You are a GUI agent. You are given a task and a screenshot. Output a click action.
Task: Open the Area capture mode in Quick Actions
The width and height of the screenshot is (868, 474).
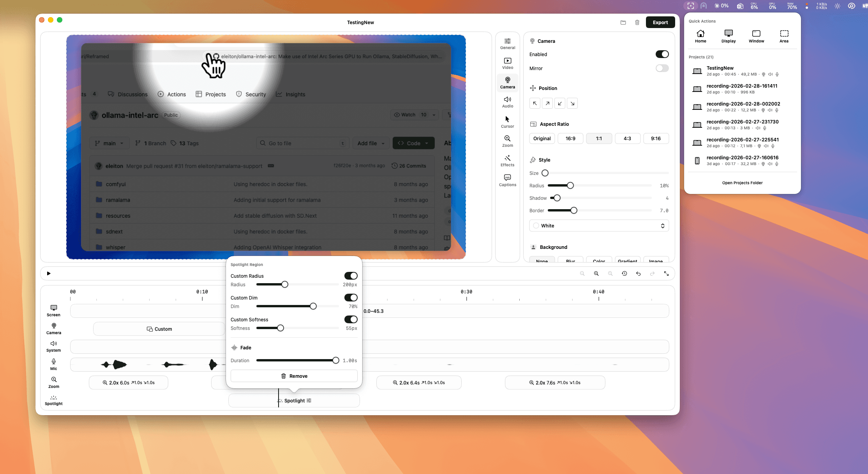coord(784,36)
